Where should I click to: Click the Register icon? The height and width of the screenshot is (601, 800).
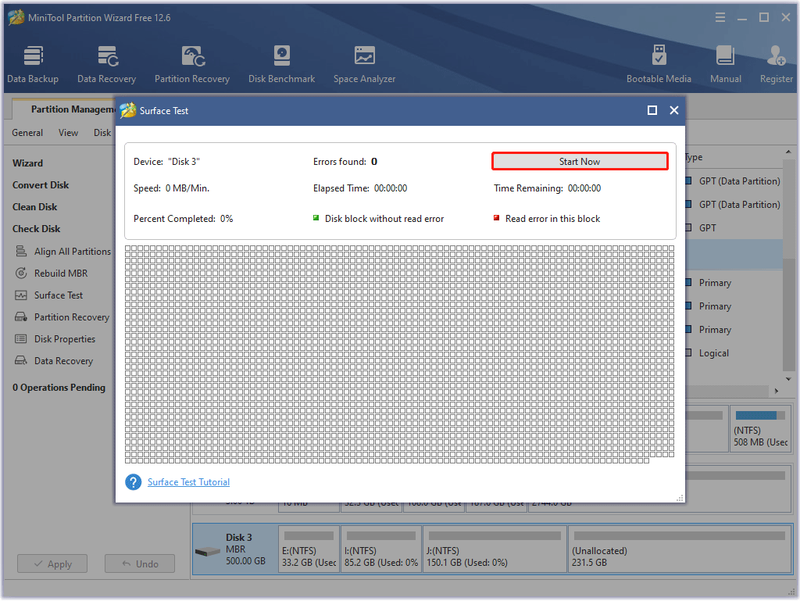point(776,64)
